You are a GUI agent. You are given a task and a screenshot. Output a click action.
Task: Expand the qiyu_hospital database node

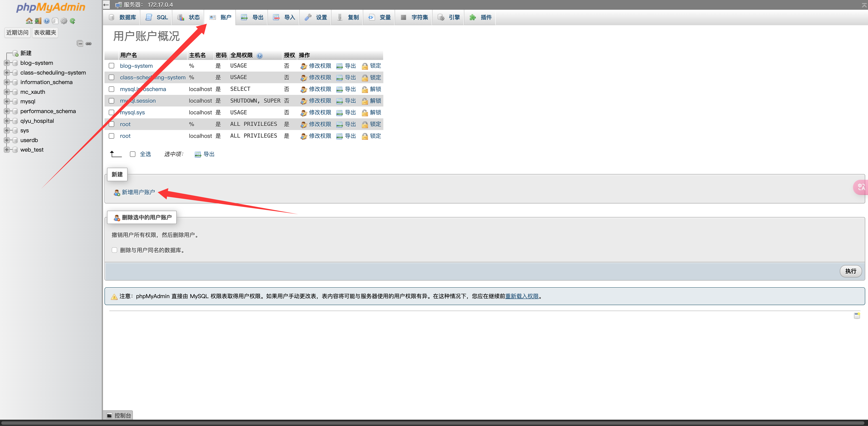6,121
